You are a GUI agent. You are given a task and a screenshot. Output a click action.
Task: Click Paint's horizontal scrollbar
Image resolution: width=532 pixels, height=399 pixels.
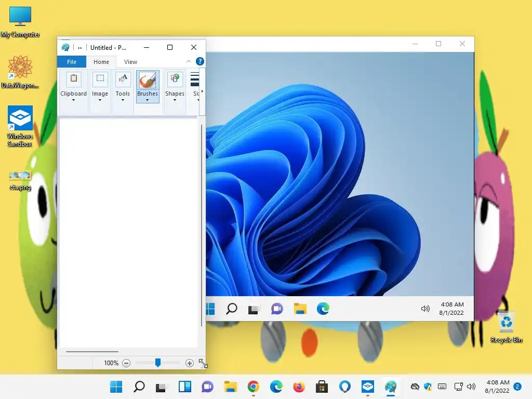(x=92, y=352)
